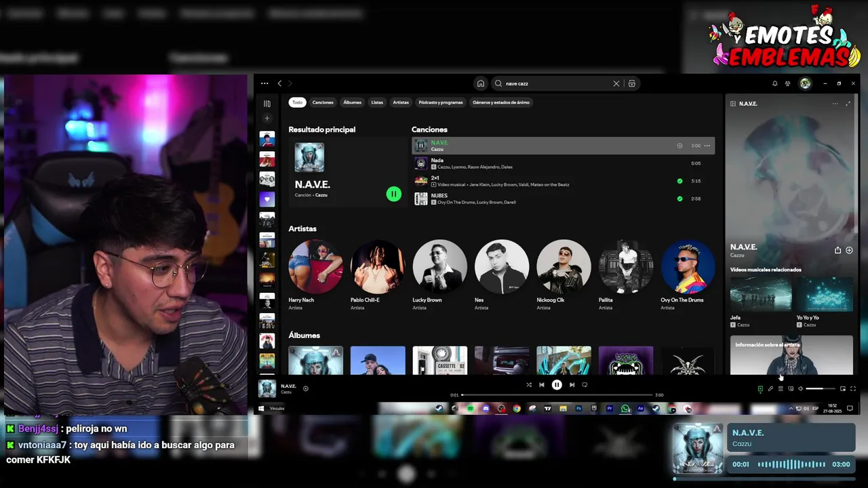Screen dimensions: 868x488
Task: Open notifications bell icon
Action: tap(775, 83)
